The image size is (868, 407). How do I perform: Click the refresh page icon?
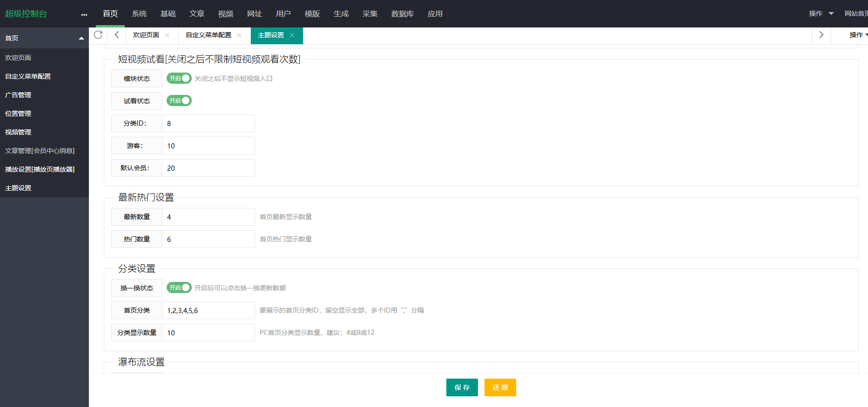coord(98,35)
